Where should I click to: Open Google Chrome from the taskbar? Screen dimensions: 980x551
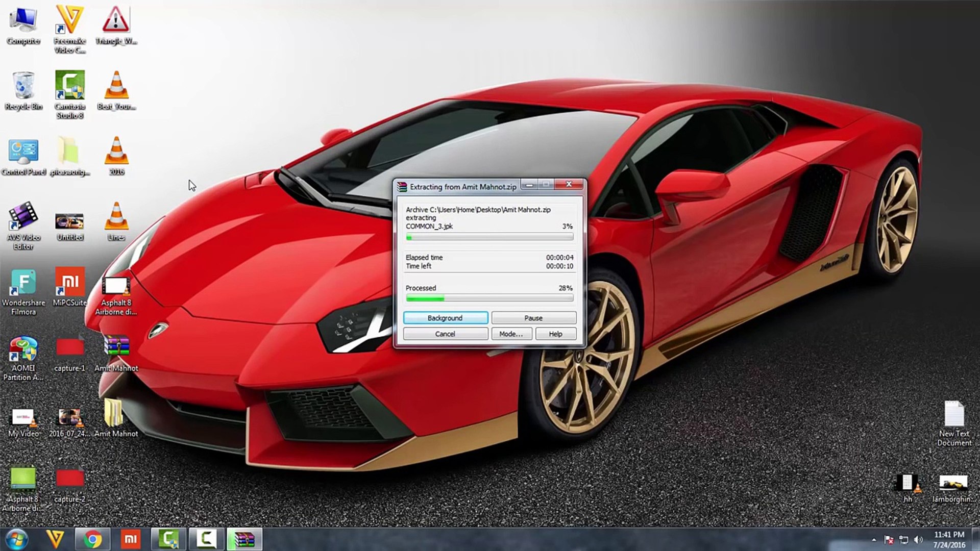point(93,539)
